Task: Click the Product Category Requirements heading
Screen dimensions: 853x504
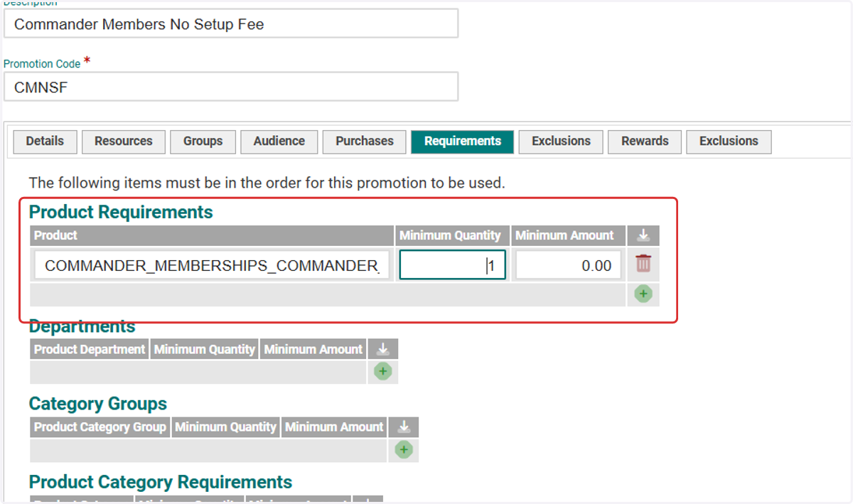Action: pos(161,482)
